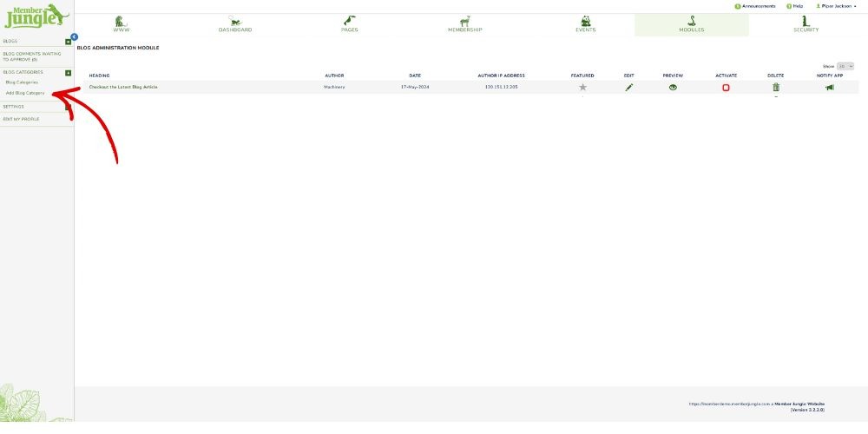
Task: Click the trash Delete icon in the article row
Action: (776, 88)
